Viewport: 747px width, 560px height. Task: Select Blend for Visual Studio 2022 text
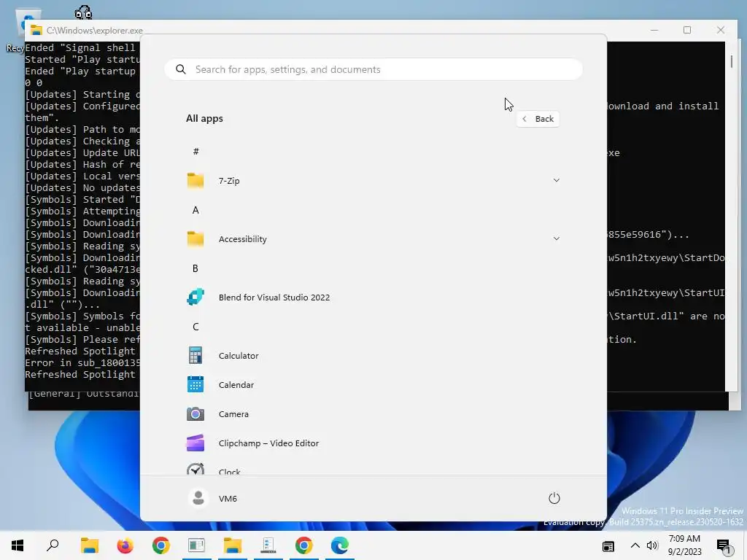(274, 297)
